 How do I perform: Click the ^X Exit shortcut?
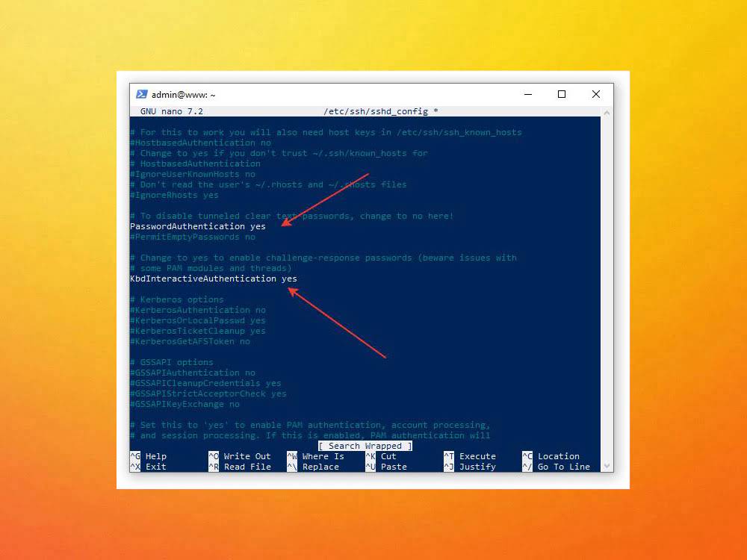(148, 467)
